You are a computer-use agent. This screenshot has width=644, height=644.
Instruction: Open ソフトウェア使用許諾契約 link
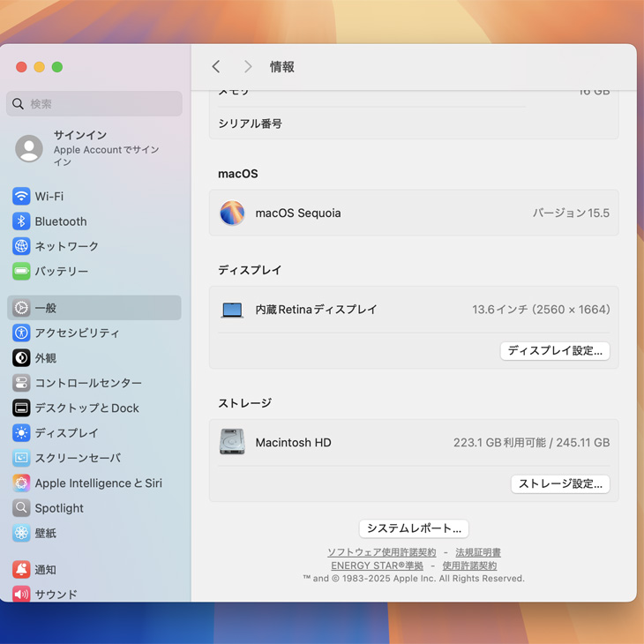(x=382, y=552)
